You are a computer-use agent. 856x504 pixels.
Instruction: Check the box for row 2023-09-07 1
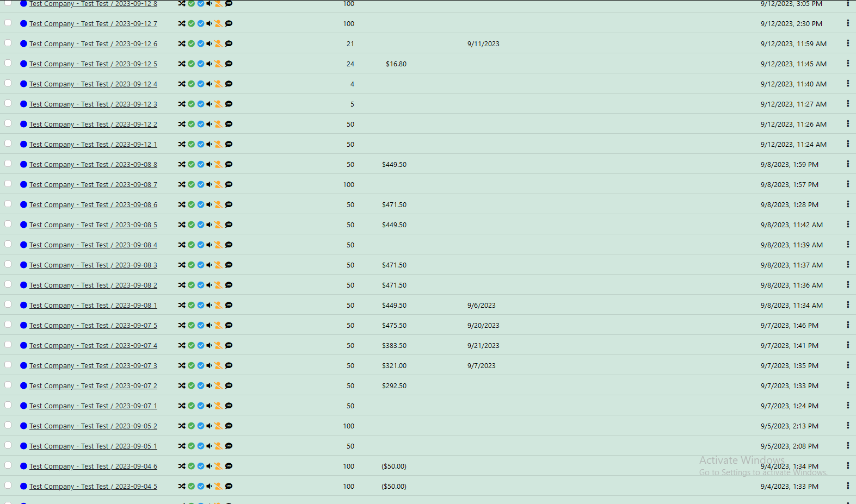8,405
